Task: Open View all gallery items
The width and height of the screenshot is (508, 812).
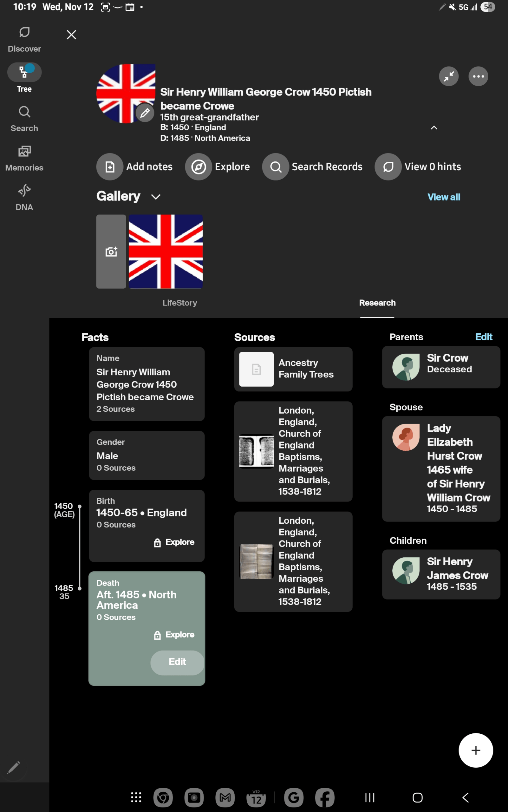Action: coord(444,197)
